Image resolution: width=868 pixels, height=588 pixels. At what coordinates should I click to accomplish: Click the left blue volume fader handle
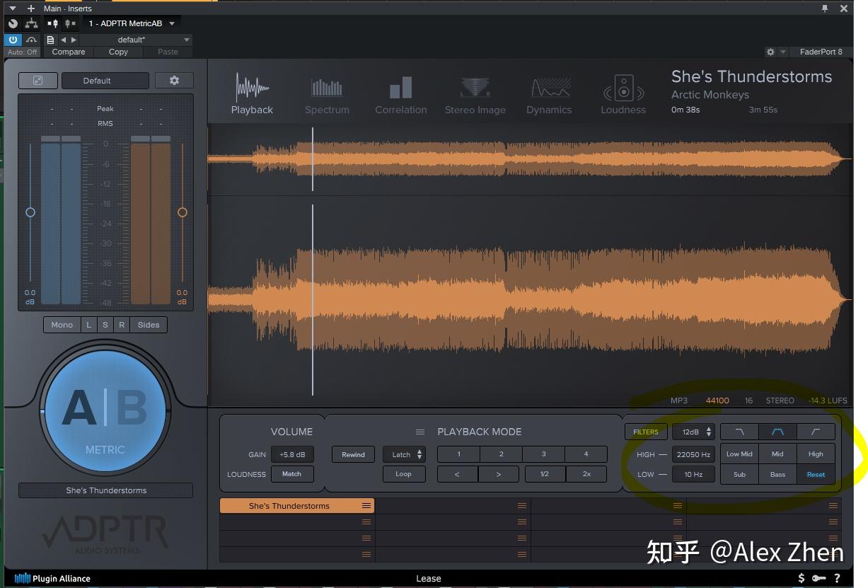coord(30,212)
